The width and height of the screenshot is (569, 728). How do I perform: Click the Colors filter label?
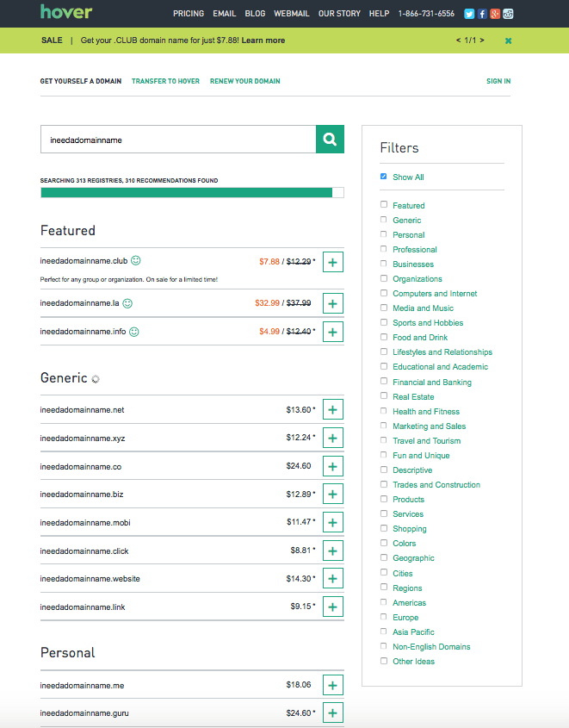click(405, 544)
